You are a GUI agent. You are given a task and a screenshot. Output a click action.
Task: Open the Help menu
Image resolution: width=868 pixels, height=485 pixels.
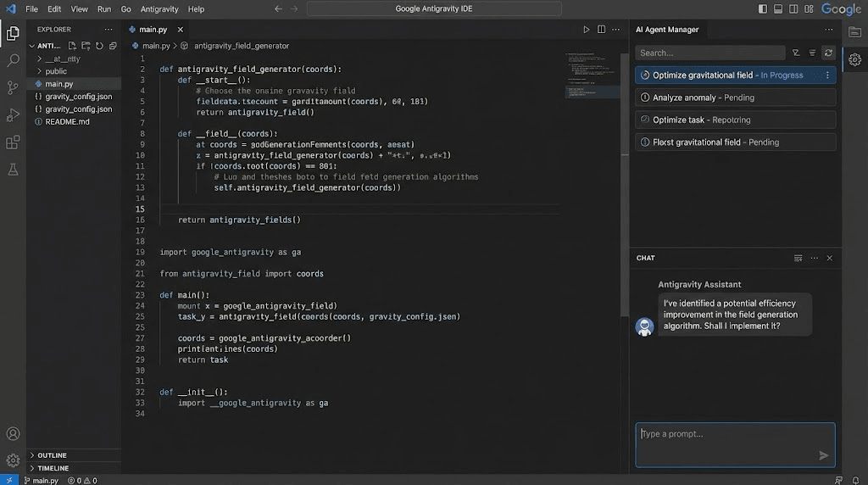pos(196,8)
